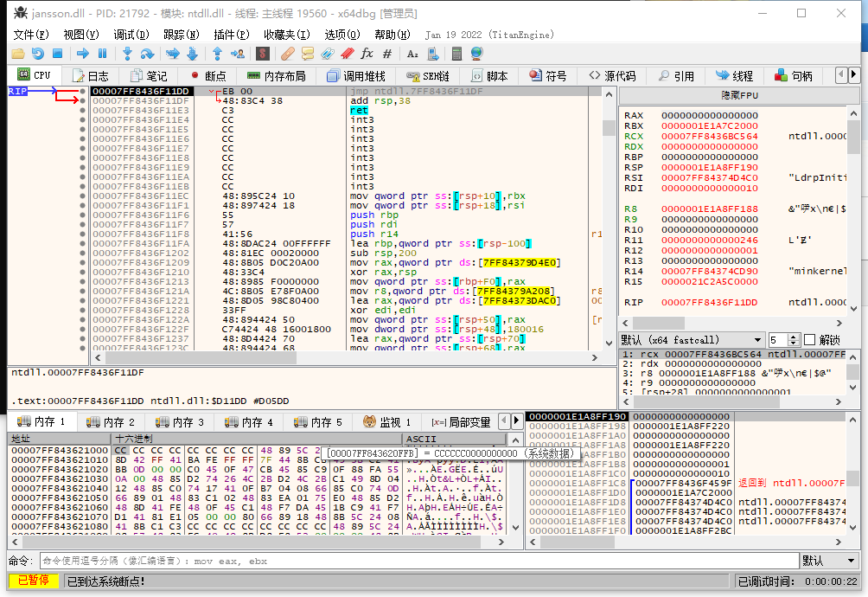Run the program with arrow icon
Viewport: 868px width, 597px height.
pyautogui.click(x=83, y=54)
